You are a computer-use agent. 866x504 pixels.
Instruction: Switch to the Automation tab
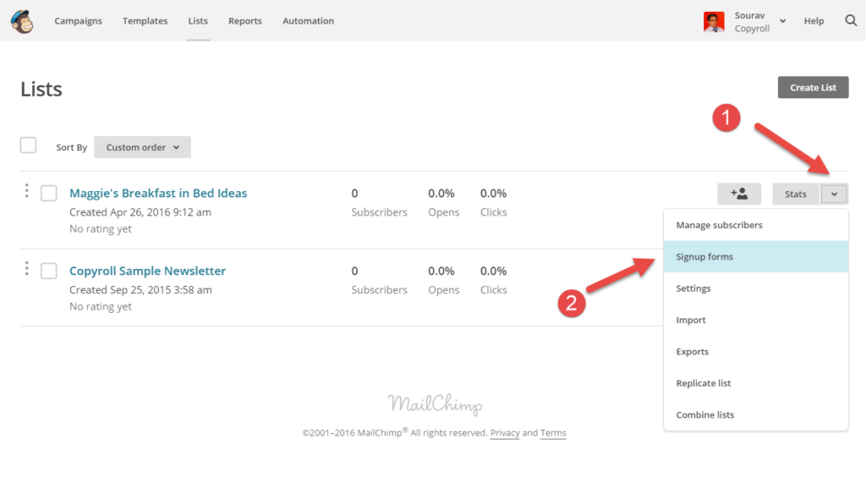click(308, 21)
